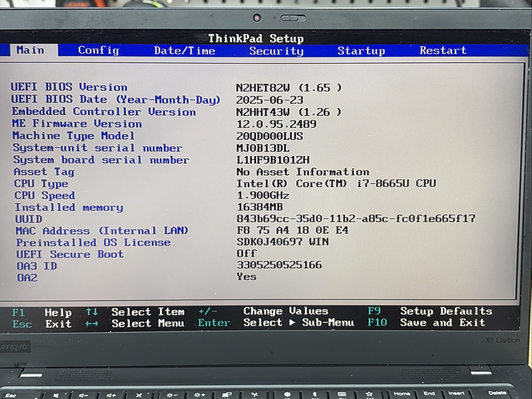
Task: Click the Esc Exit hint
Action: coord(42,324)
